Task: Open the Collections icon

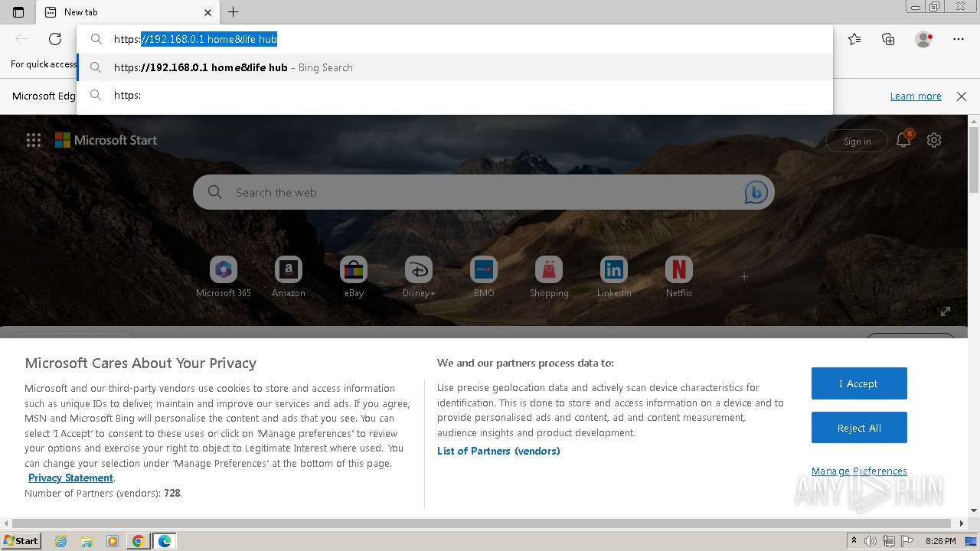Action: point(888,39)
